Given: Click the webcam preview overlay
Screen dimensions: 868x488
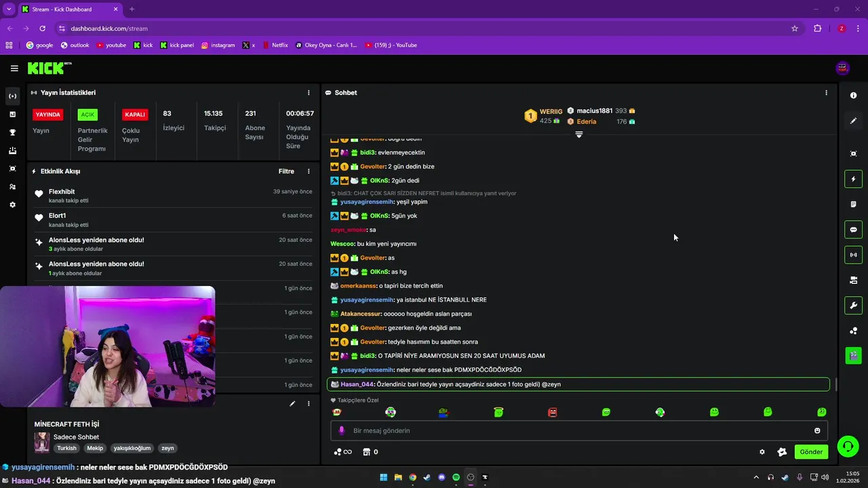Looking at the screenshot, I should (x=107, y=346).
